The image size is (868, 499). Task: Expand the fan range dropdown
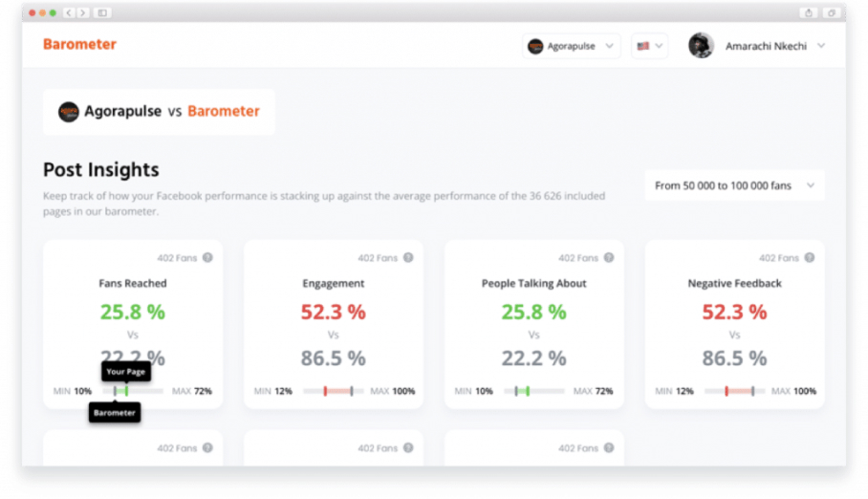pos(733,185)
